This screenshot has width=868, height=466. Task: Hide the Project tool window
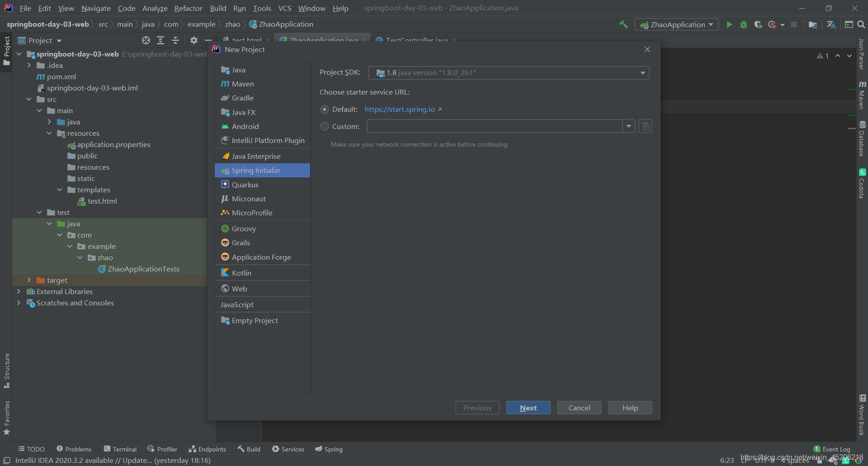[x=208, y=40]
